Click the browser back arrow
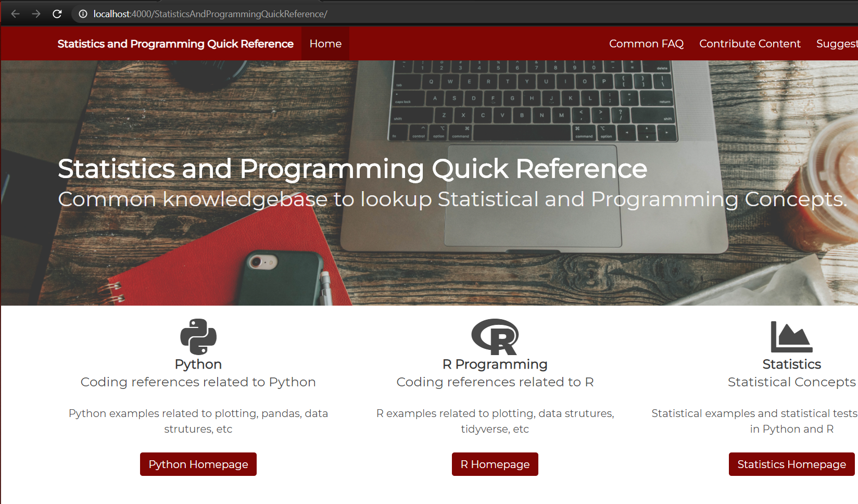This screenshot has height=504, width=858. 15,14
